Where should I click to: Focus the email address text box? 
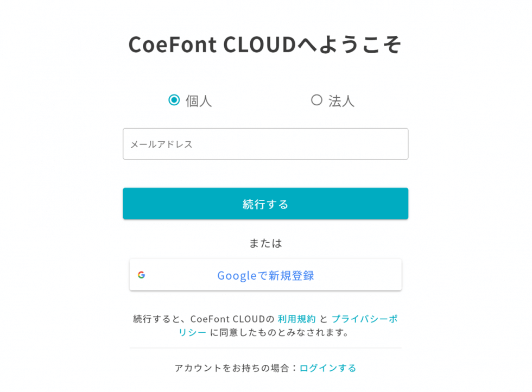[265, 144]
